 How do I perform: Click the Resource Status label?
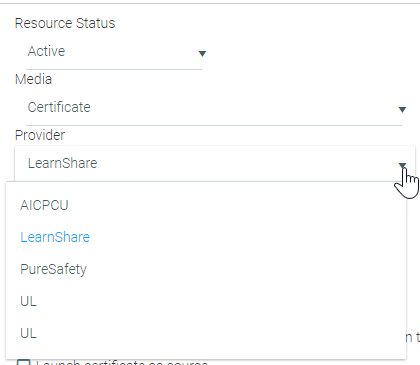click(x=65, y=23)
